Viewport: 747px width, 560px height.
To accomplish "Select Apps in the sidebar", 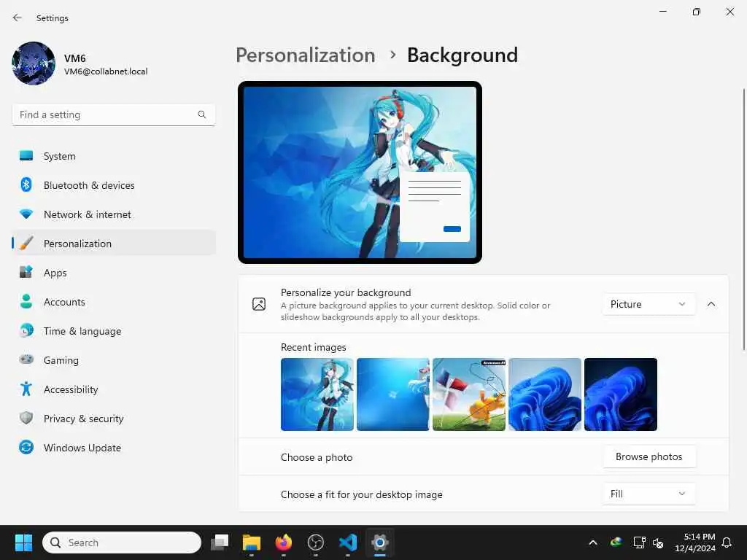I will [x=113, y=273].
